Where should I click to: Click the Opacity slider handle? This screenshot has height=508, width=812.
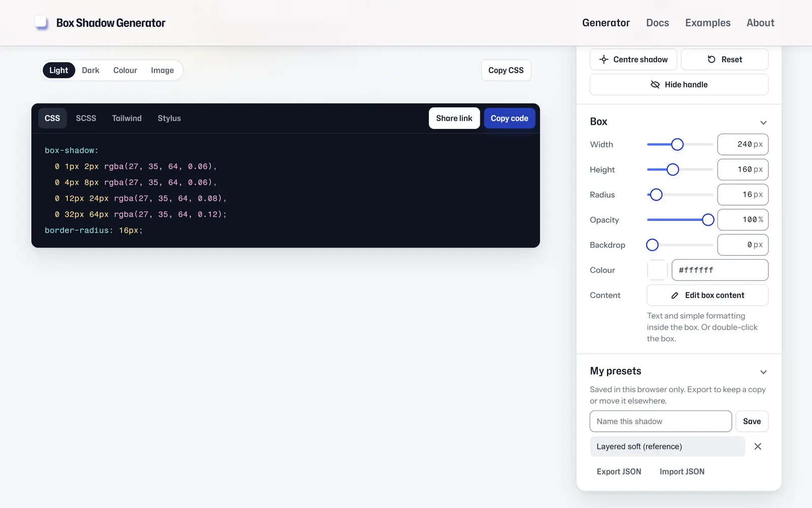pyautogui.click(x=708, y=220)
